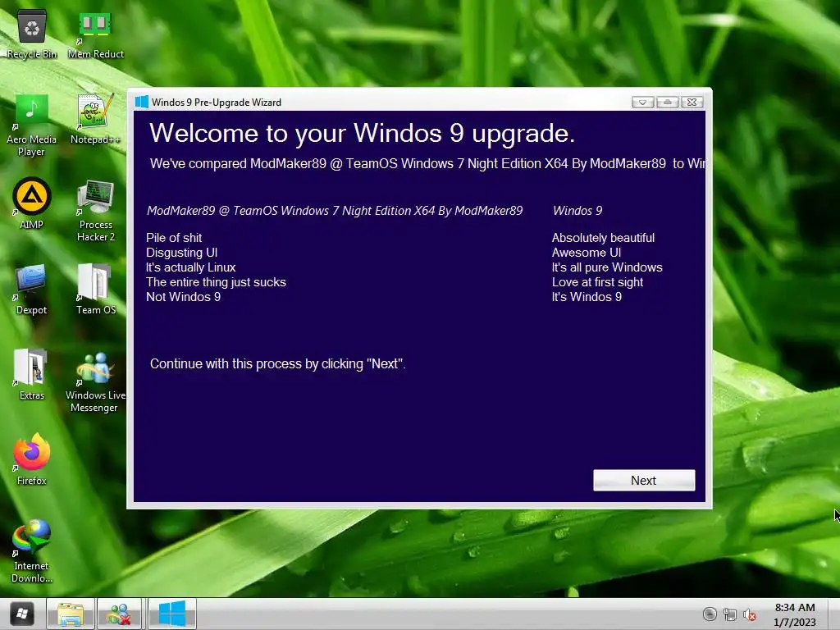The height and width of the screenshot is (630, 840).
Task: Open the clock showing 8:34 AM
Action: point(794,614)
